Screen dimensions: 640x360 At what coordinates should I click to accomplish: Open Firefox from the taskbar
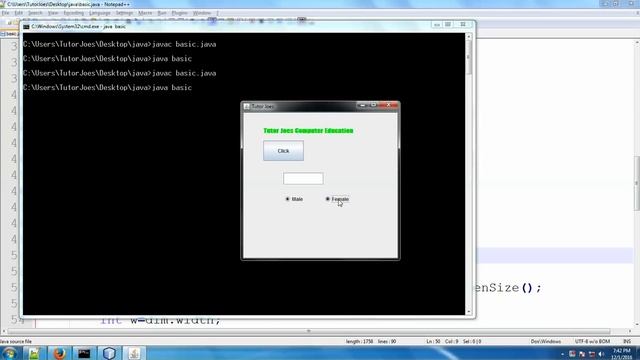60,353
